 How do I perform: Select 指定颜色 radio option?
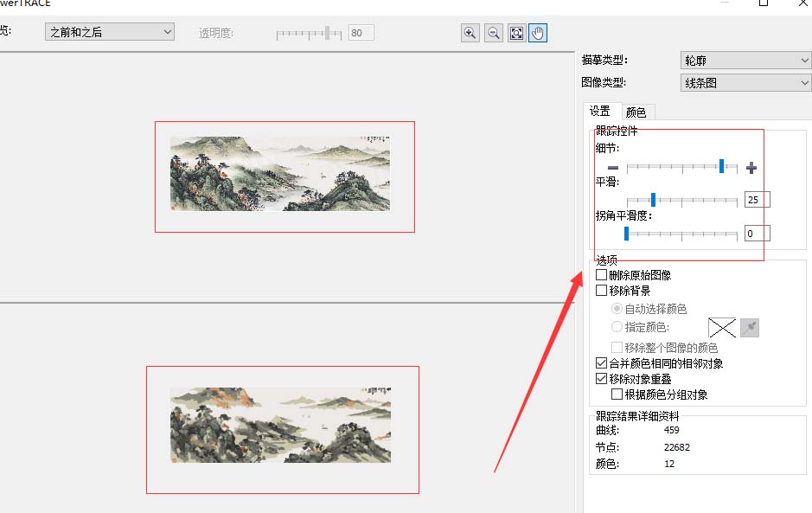[617, 326]
